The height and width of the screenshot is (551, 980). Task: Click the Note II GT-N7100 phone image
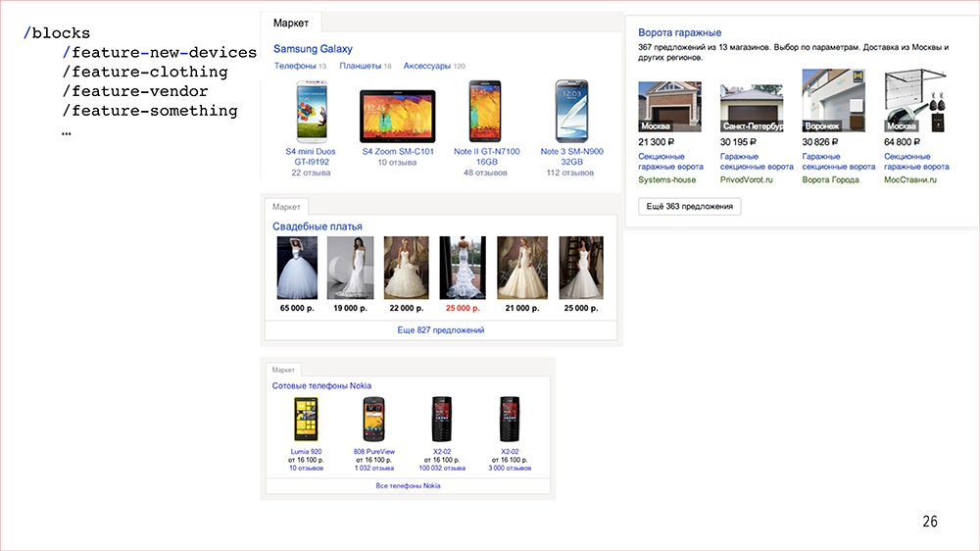click(x=485, y=112)
